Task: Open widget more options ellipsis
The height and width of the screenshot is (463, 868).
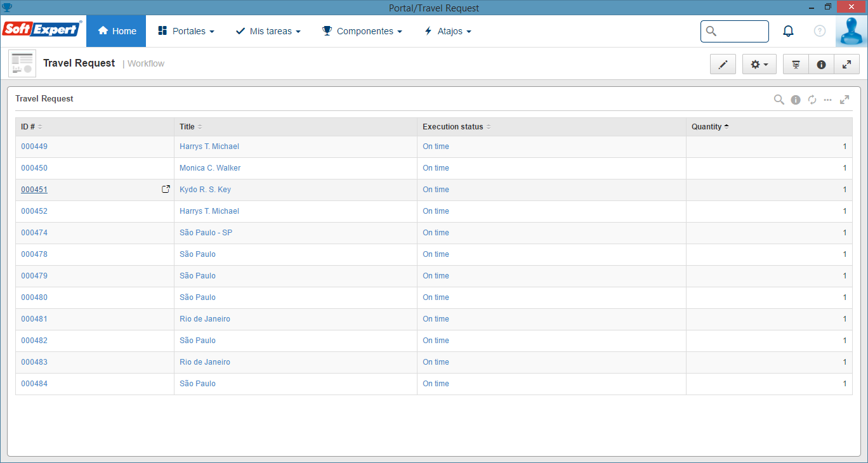Action: click(828, 100)
